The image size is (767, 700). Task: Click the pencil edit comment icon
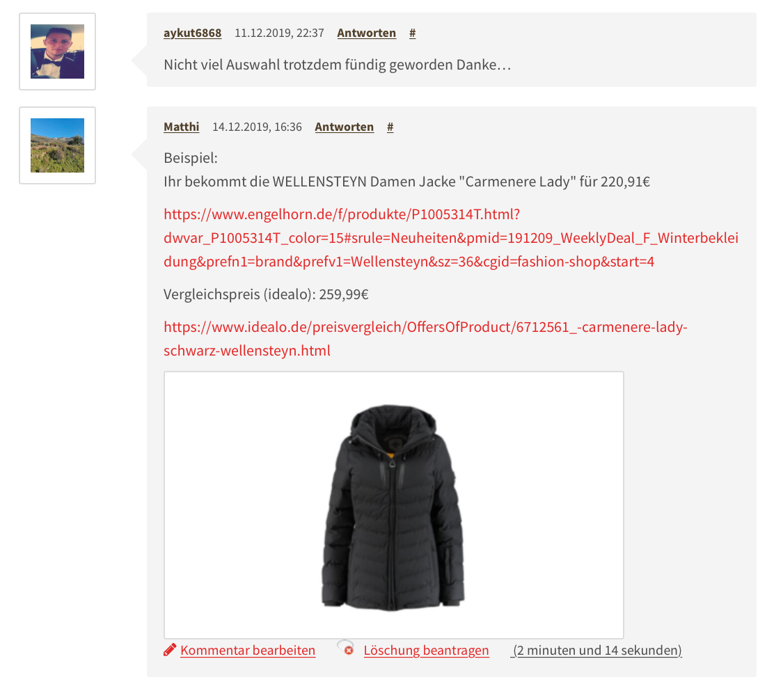point(170,650)
